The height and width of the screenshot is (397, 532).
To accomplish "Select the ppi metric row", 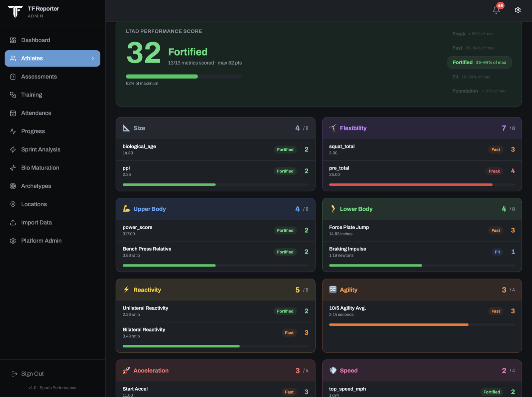I will [x=215, y=171].
